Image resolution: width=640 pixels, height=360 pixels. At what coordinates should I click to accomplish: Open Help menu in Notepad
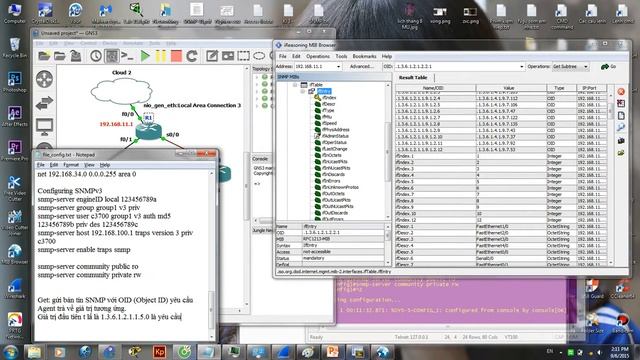[x=105, y=165]
